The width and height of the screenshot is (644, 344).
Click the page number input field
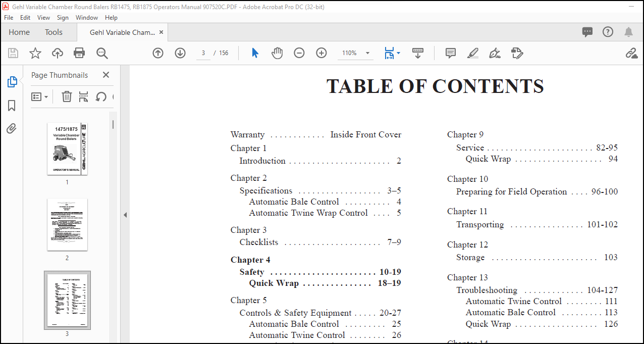point(203,53)
